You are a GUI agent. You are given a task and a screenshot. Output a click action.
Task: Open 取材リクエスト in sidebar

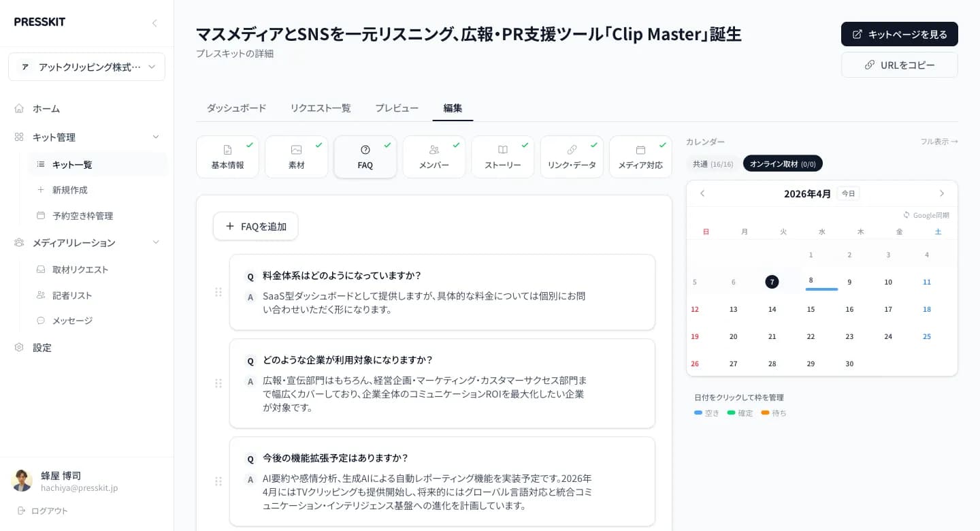(x=97, y=270)
